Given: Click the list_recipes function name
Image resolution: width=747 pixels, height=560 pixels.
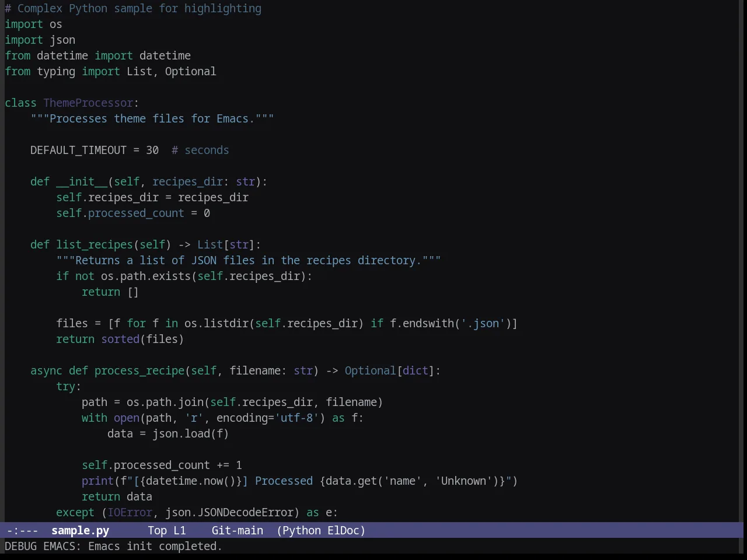Looking at the screenshot, I should 95,244.
